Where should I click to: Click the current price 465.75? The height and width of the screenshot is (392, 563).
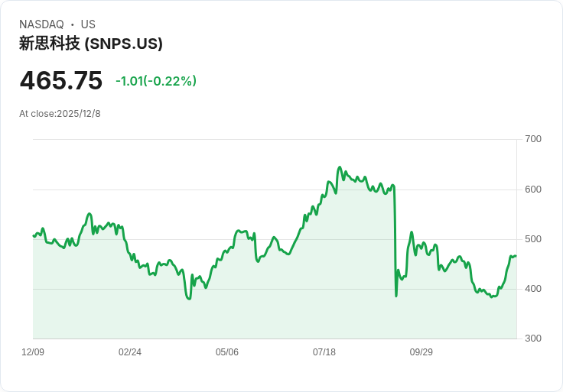(61, 81)
